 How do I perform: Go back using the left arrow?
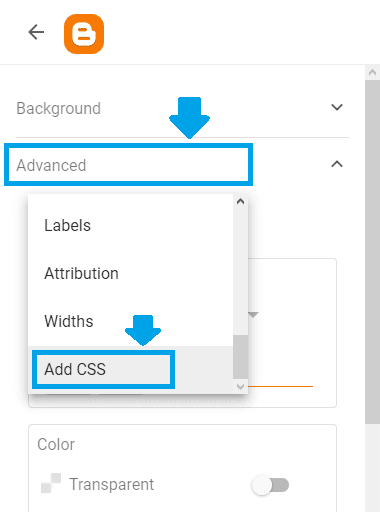tap(36, 32)
